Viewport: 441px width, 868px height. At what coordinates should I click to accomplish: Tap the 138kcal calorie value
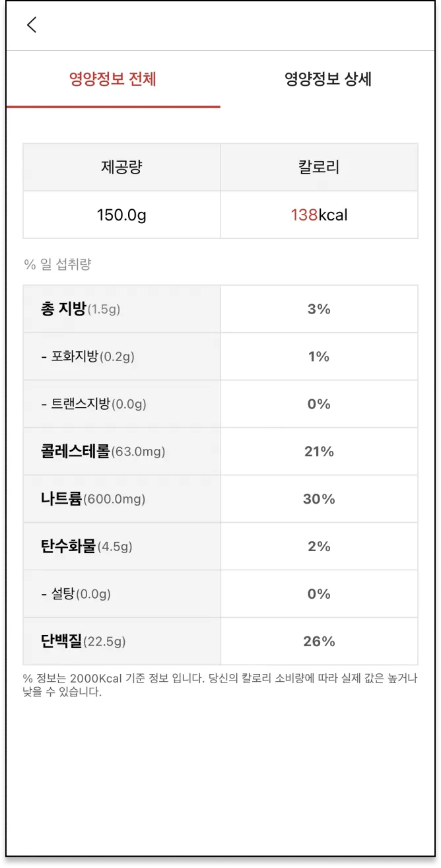pos(319,215)
